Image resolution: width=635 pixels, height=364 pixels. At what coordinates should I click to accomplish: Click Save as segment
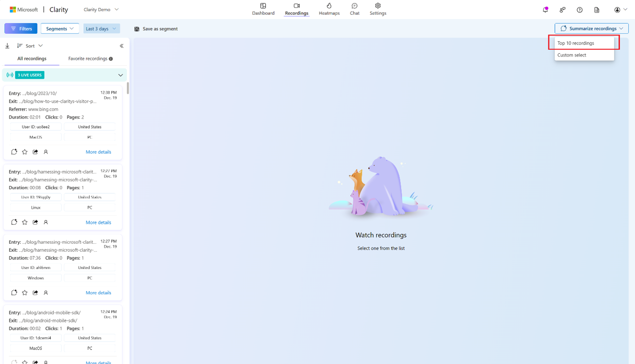156,29
